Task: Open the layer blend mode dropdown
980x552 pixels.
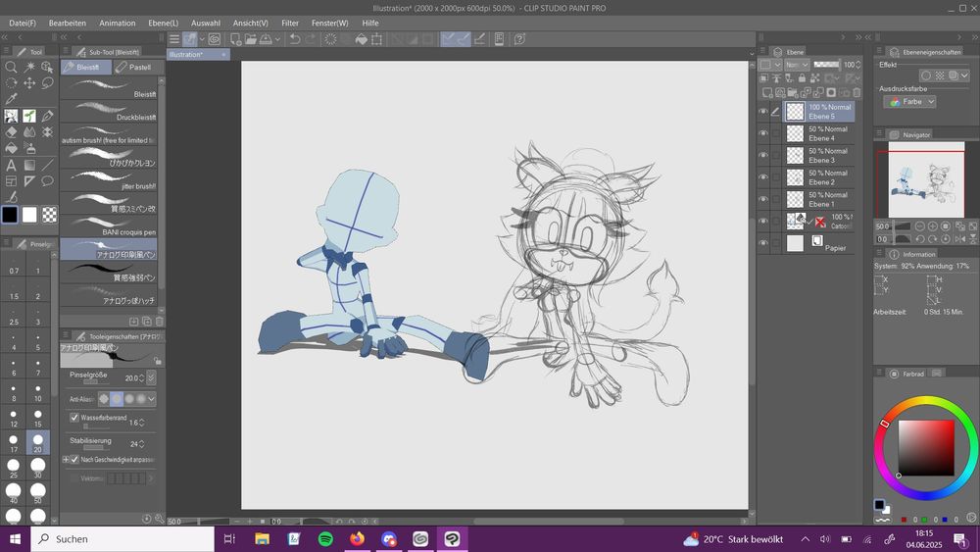Action: [796, 65]
